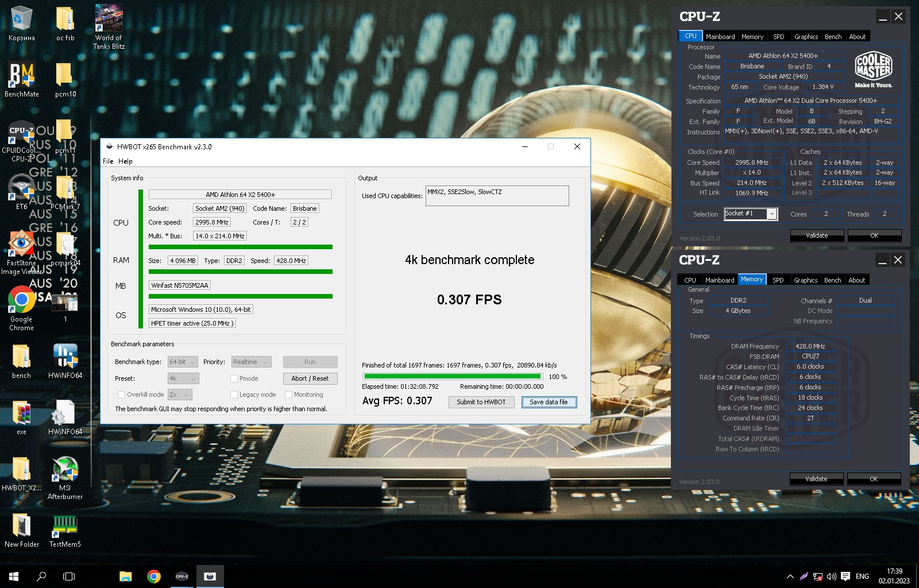Click Validate in top CPU-Z window
This screenshot has height=588, width=919.
pyautogui.click(x=817, y=235)
